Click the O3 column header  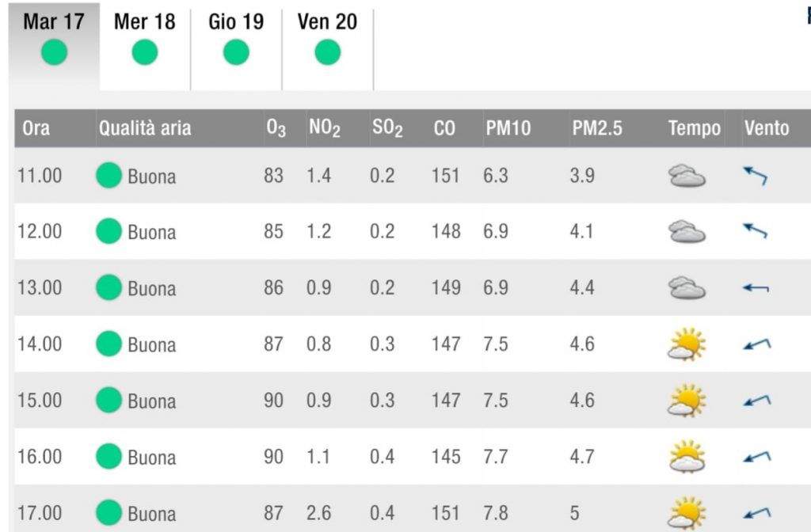pyautogui.click(x=276, y=128)
